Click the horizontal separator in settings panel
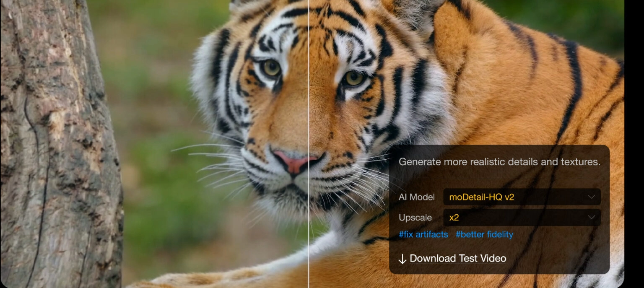Screen dimensions: 644x288 [x=499, y=178]
